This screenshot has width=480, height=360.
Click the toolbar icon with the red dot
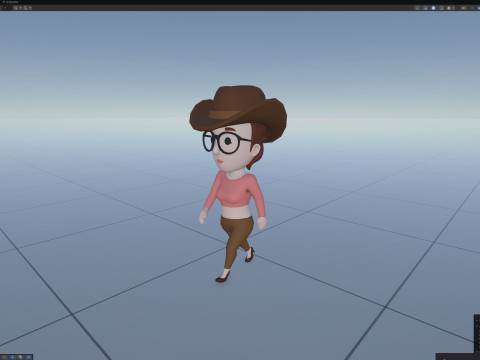tap(26, 8)
